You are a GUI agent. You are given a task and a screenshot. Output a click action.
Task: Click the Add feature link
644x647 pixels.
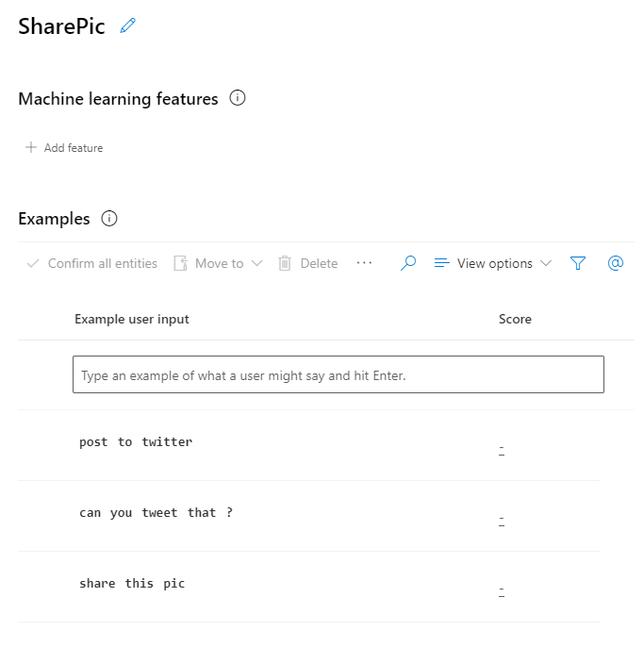click(x=74, y=148)
